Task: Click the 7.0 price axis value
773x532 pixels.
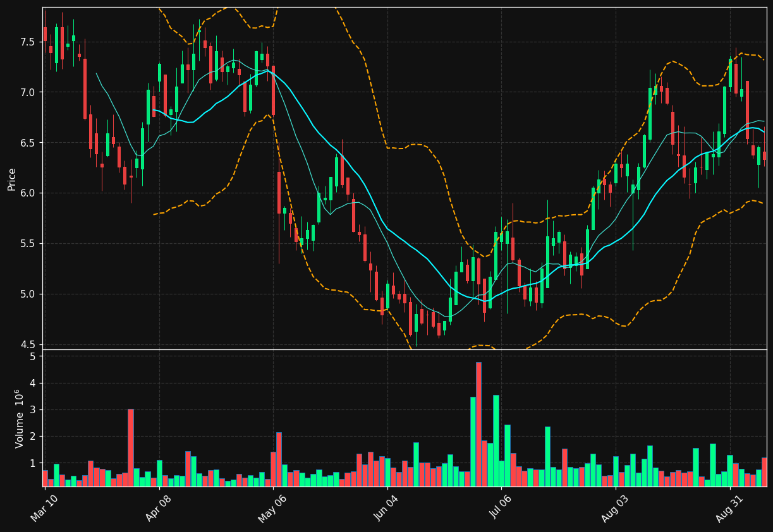Action: [x=28, y=92]
